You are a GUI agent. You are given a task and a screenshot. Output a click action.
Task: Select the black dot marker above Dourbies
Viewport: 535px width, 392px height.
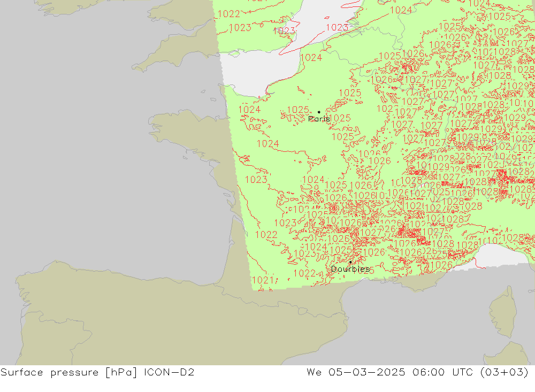coord(350,263)
